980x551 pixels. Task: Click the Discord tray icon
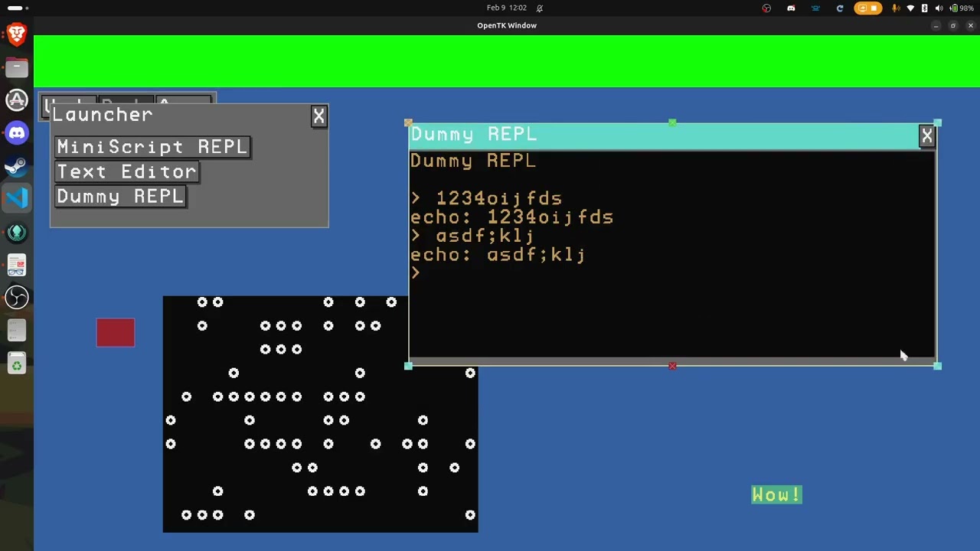coord(791,8)
